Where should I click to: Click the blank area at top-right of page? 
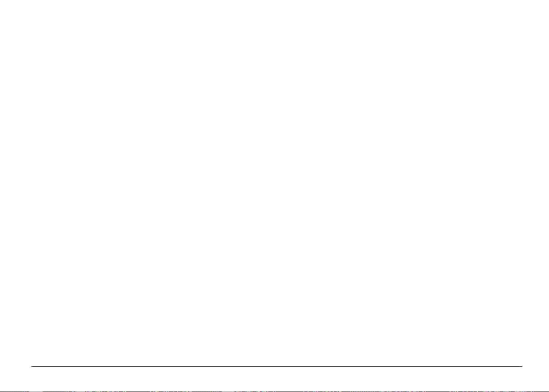[x=496, y=35]
